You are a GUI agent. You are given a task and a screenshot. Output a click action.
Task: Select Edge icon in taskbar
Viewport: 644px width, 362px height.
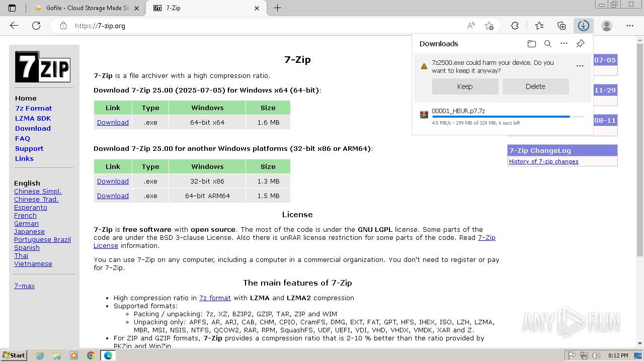click(108, 355)
